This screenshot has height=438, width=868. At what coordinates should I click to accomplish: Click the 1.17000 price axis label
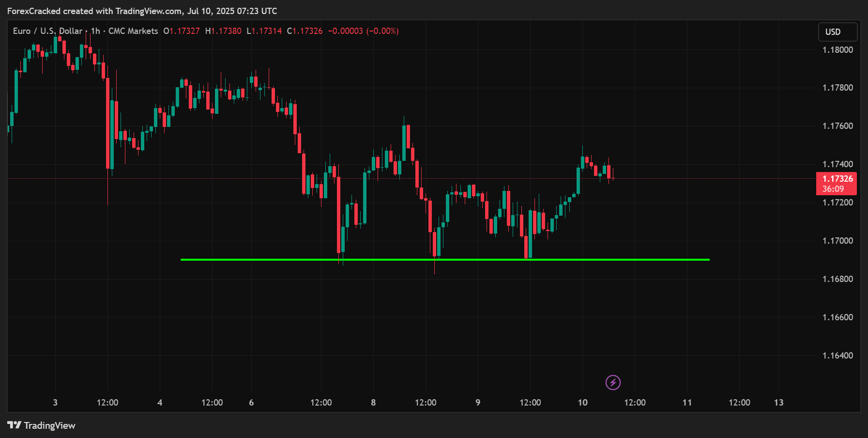click(x=838, y=241)
